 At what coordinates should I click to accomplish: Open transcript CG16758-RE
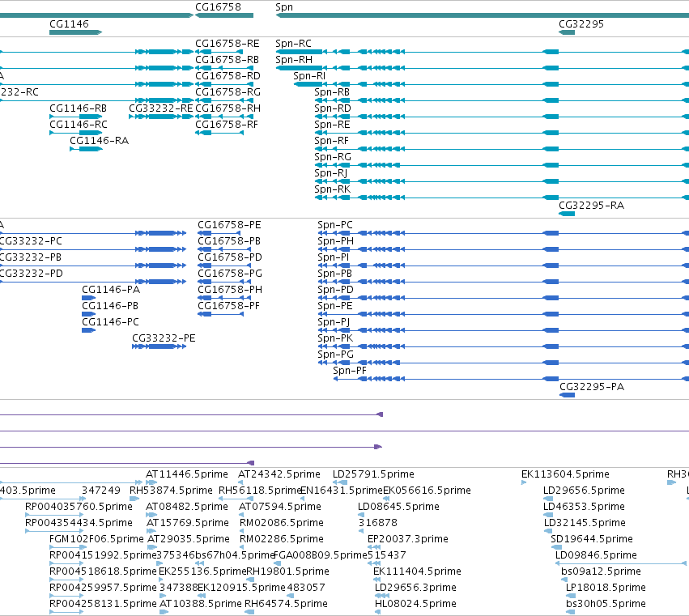click(x=228, y=44)
